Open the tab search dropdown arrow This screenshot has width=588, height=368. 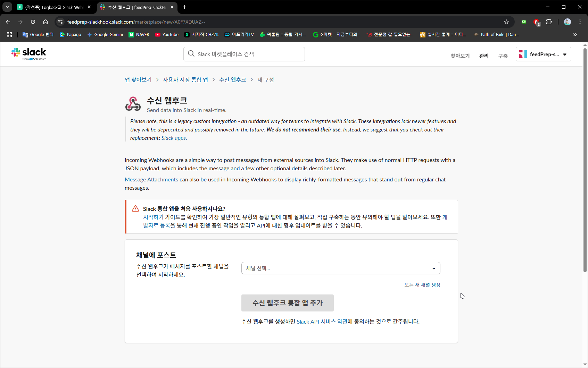7,7
